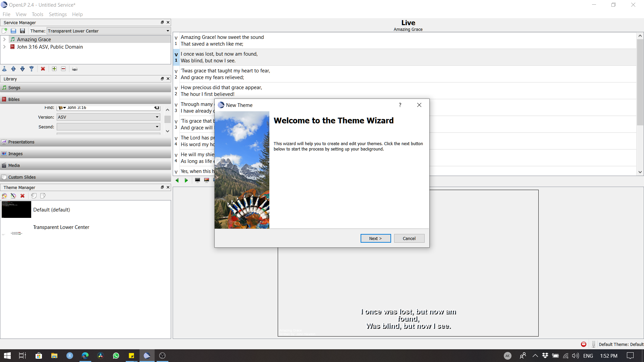This screenshot has width=644, height=362.
Task: Select the Default default theme thumbnail
Action: point(16,209)
